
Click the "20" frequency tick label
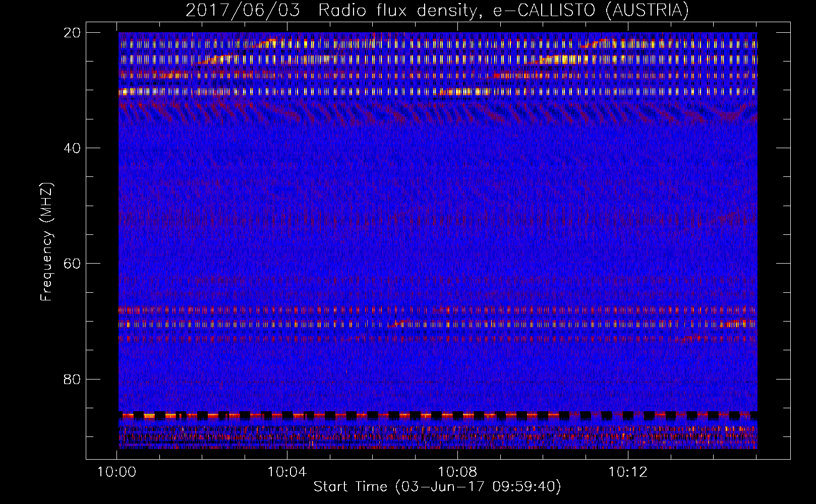(72, 33)
